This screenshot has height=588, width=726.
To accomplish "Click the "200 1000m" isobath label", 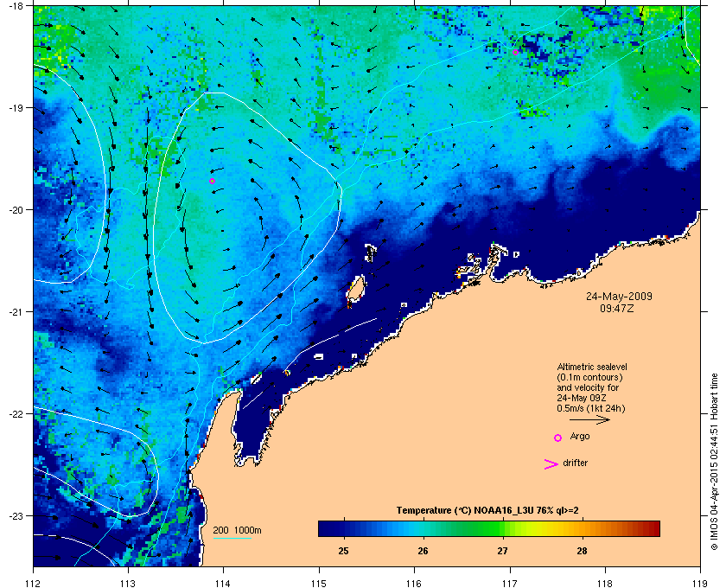I will [x=237, y=531].
